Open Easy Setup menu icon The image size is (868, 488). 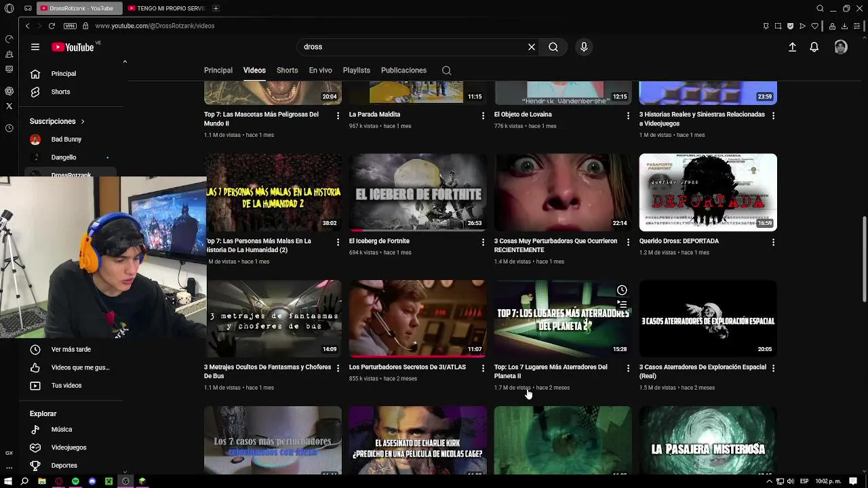[x=857, y=26]
